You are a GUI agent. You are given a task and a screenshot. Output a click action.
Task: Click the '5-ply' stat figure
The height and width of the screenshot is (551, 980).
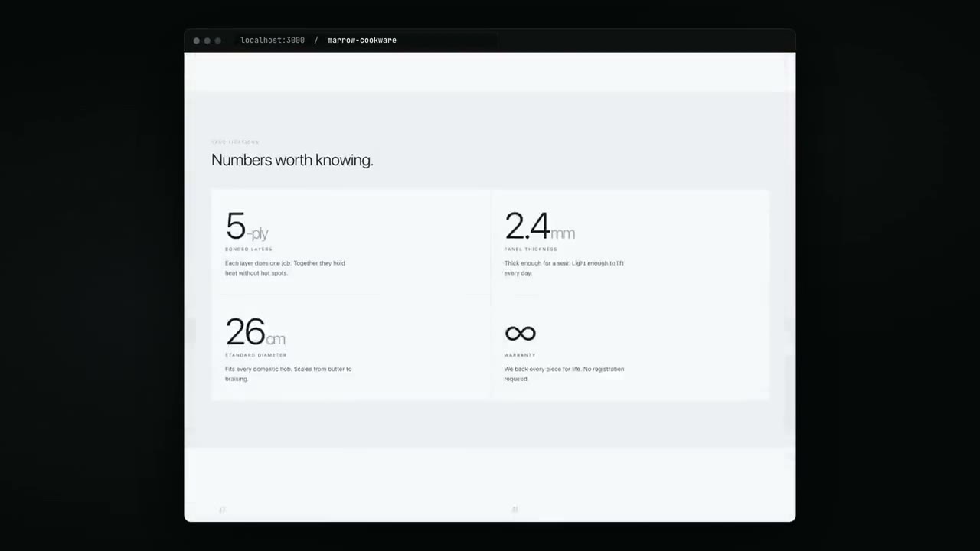pyautogui.click(x=247, y=227)
